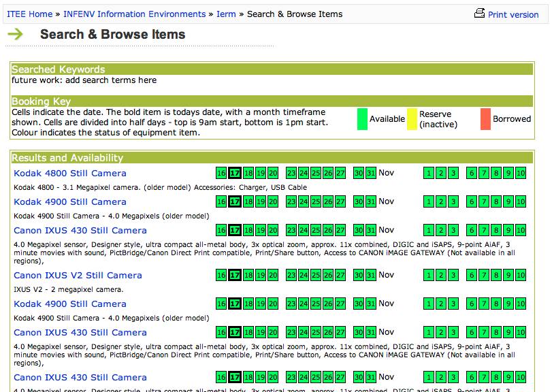The width and height of the screenshot is (552, 392).
Task: Select November 10 in Canon IXUS V2 row
Action: point(521,275)
